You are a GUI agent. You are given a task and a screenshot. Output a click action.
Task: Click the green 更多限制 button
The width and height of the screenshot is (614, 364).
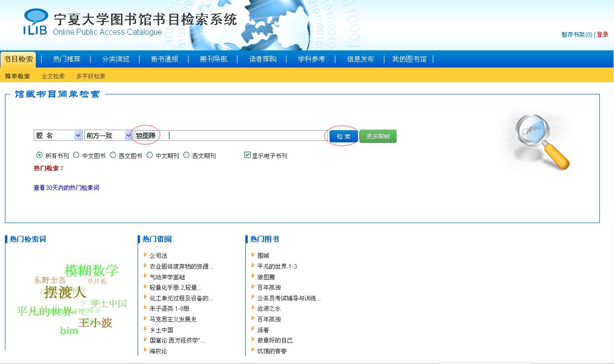tap(378, 136)
